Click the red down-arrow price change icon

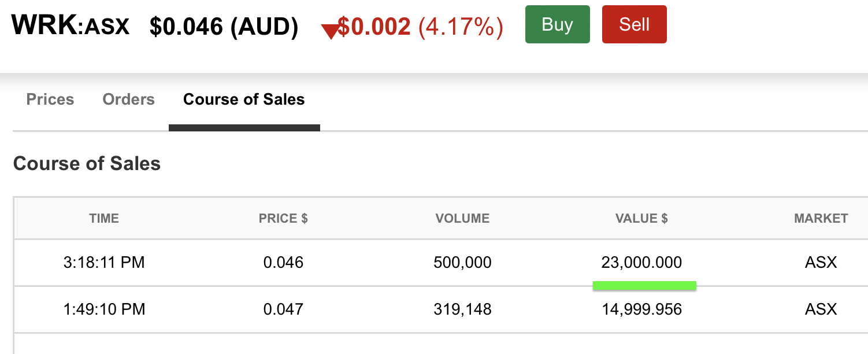(331, 32)
